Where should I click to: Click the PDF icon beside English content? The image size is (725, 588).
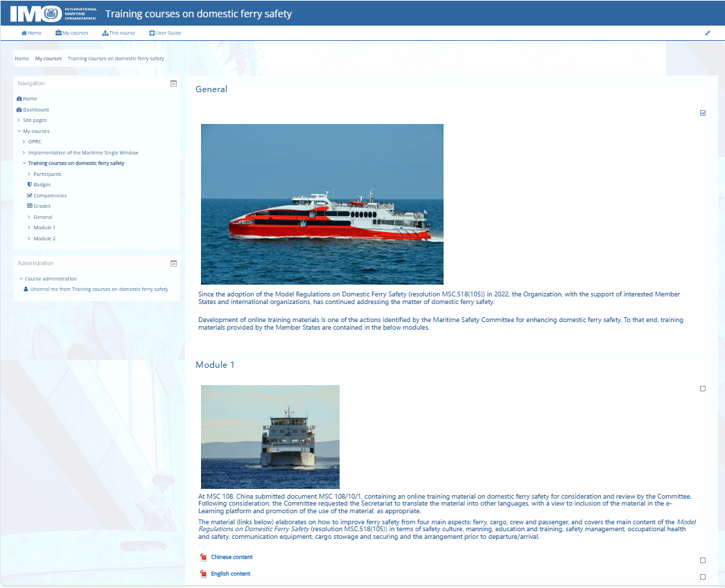coord(203,574)
